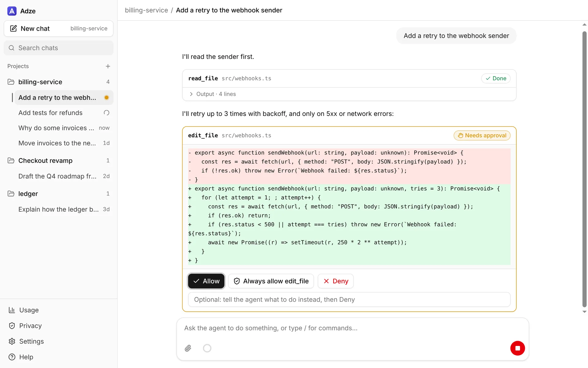Click the orange status dot on active chat

tap(107, 98)
